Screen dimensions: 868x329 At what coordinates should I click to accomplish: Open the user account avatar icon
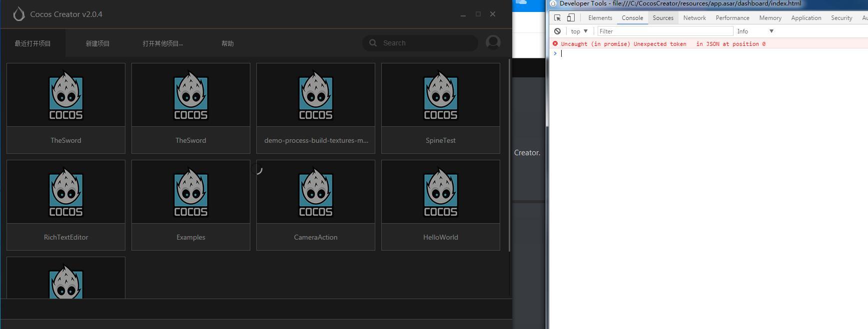click(493, 42)
